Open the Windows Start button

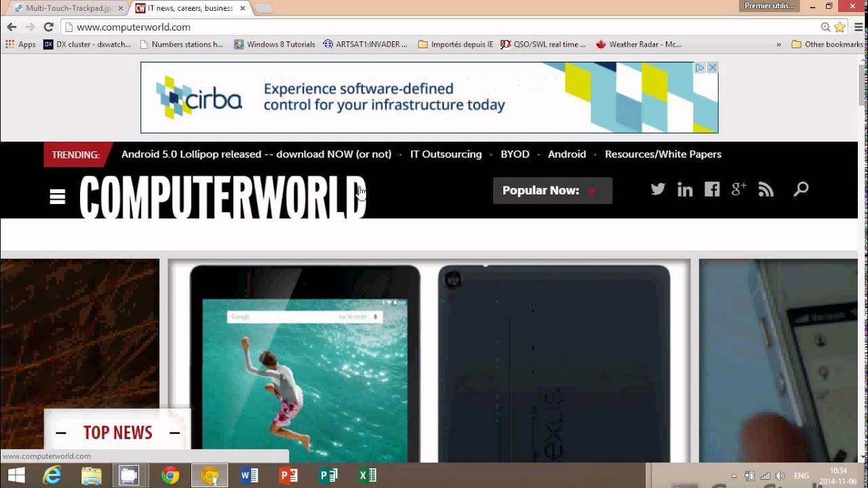16,476
